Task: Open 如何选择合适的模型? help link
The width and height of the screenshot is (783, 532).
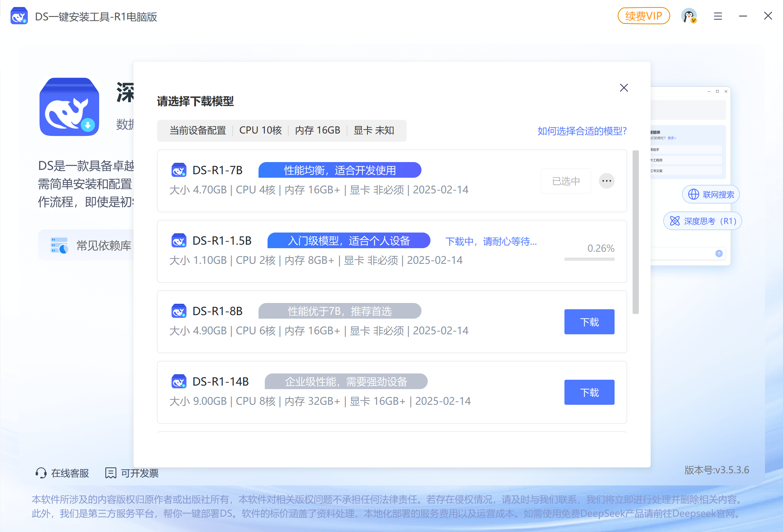Action: [x=582, y=131]
